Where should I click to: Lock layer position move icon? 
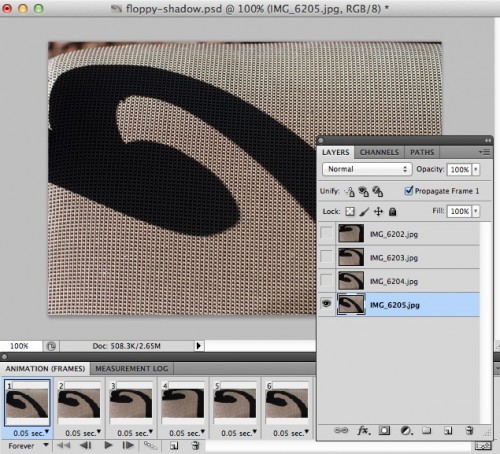coord(378,211)
